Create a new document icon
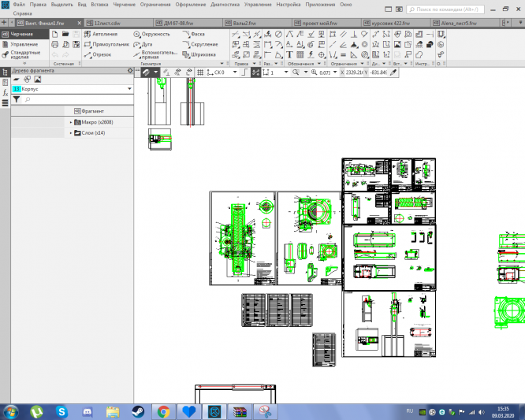 [x=55, y=34]
